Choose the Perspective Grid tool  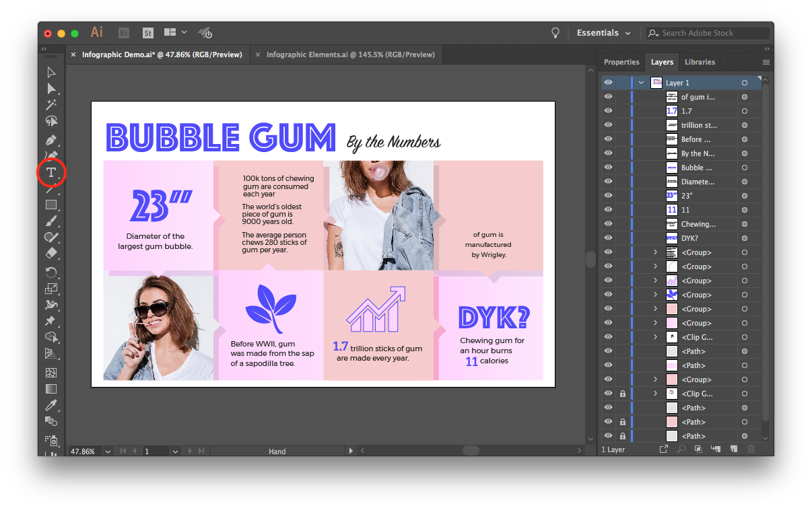51,353
